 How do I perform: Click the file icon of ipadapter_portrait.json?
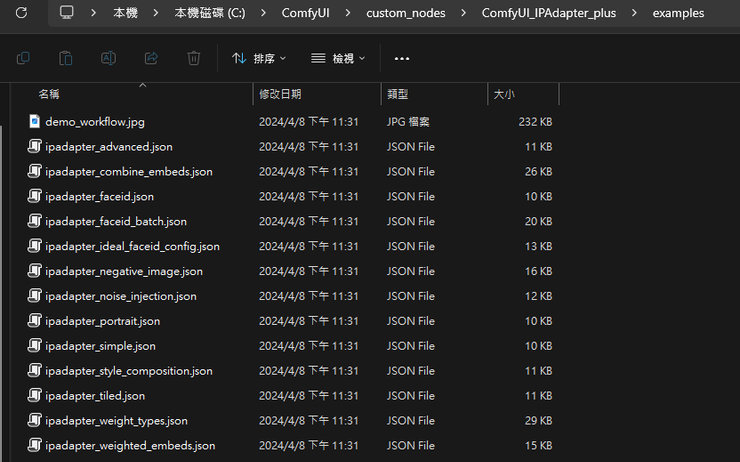34,320
